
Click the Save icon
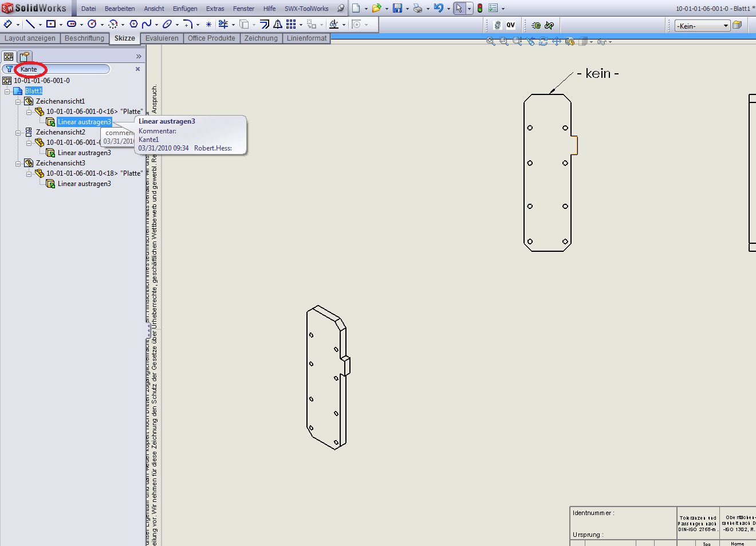click(x=397, y=8)
